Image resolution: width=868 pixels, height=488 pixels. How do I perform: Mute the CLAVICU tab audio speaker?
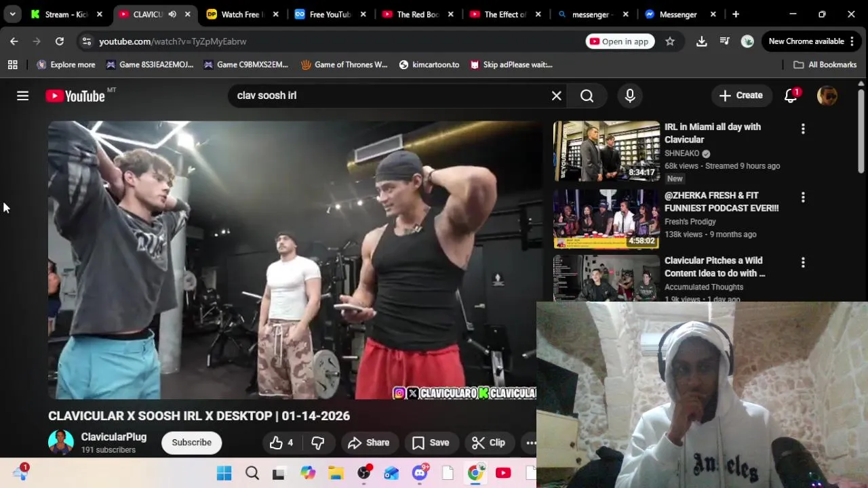click(172, 14)
